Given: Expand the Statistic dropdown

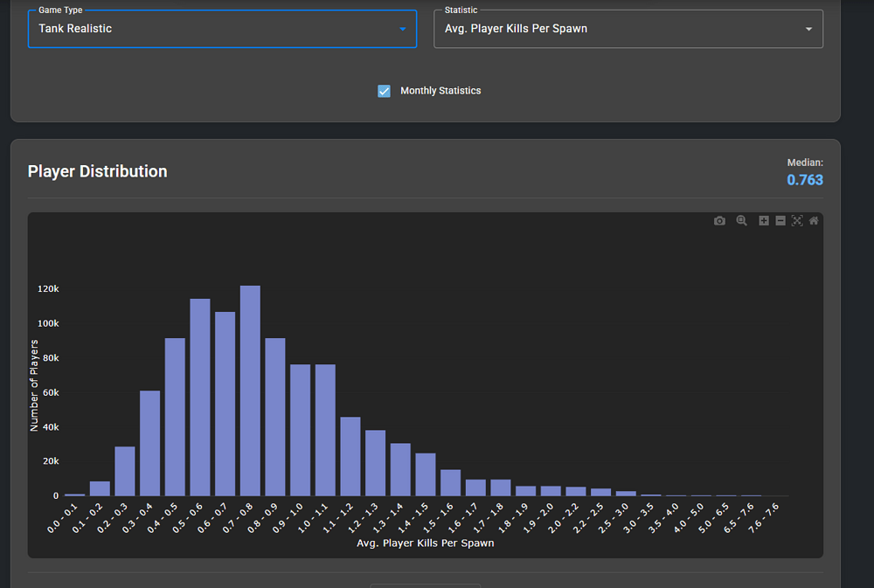Looking at the screenshot, I should click(x=628, y=29).
